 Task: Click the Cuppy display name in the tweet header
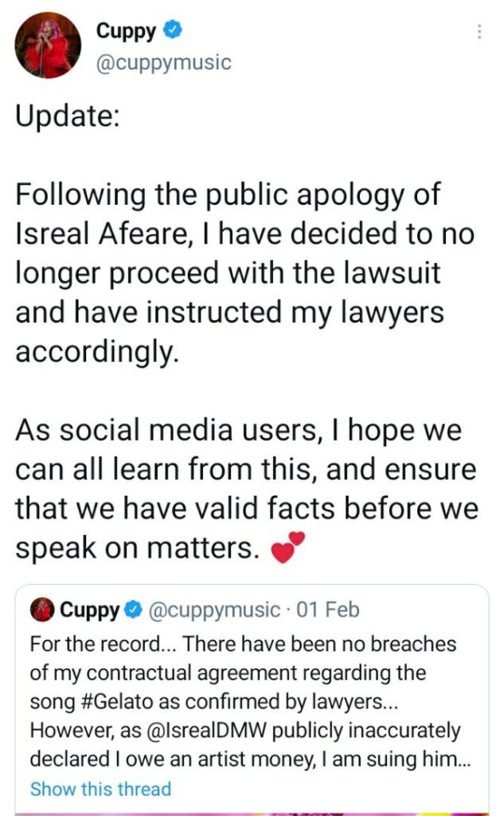tap(127, 31)
